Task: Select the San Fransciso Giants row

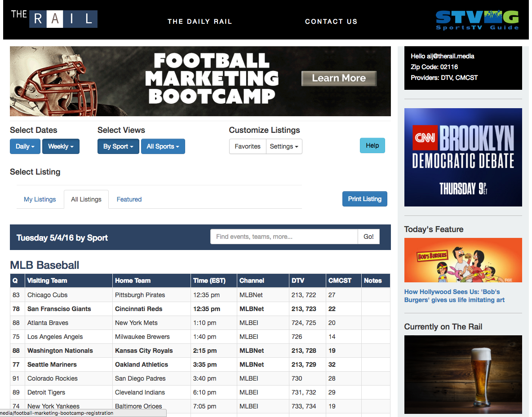Action: [x=200, y=309]
